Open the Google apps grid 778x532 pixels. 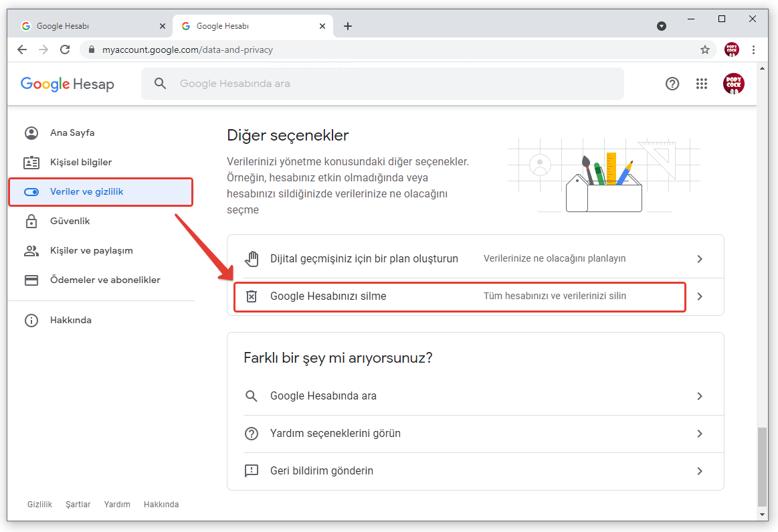pos(702,84)
